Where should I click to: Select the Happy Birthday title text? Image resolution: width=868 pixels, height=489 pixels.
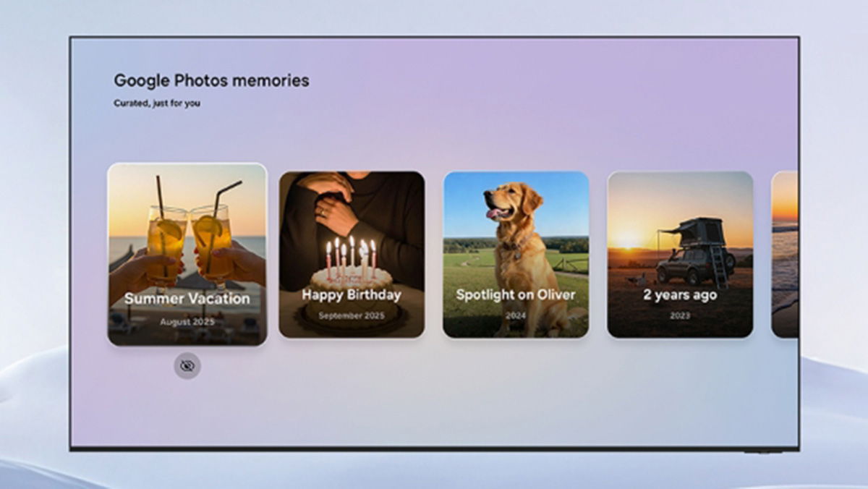[352, 295]
